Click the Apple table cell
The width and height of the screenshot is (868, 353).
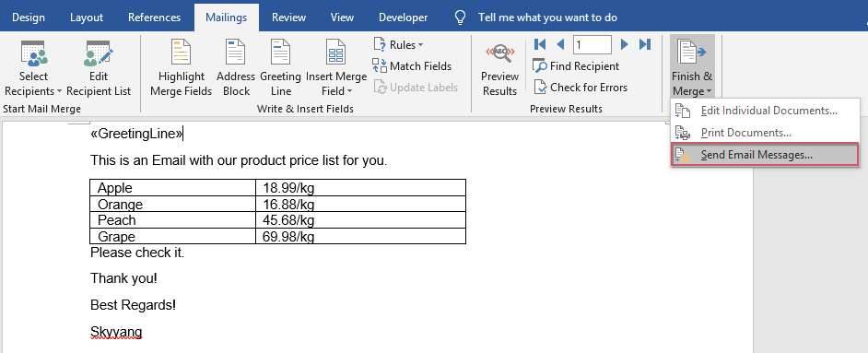pyautogui.click(x=172, y=188)
